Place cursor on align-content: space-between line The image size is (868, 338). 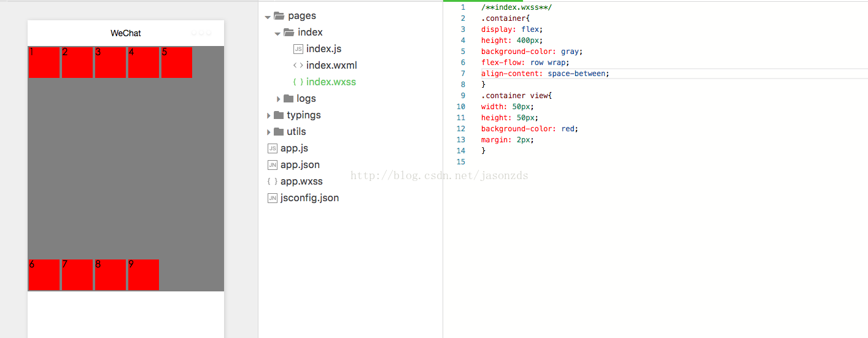click(x=545, y=74)
